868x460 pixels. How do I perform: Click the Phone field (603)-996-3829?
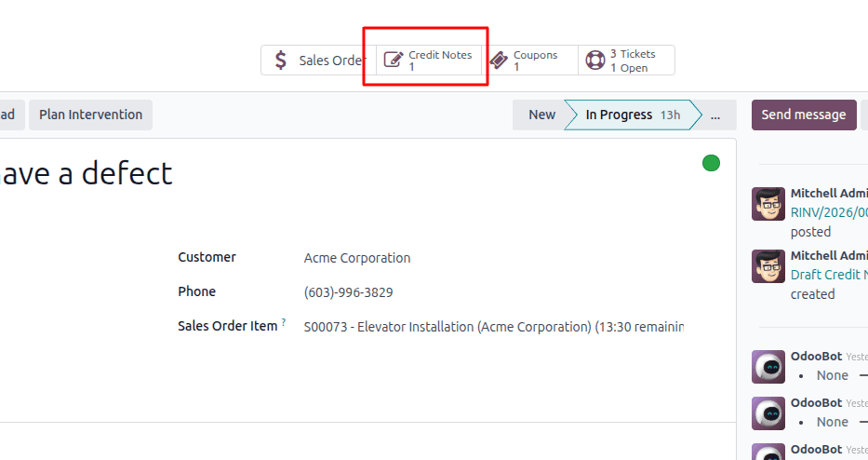click(348, 292)
